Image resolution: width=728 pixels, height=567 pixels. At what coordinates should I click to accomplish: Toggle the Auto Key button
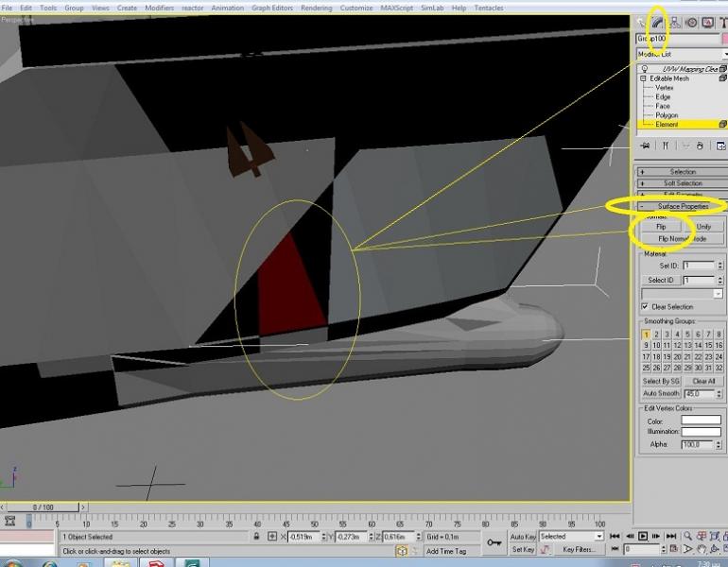[523, 537]
